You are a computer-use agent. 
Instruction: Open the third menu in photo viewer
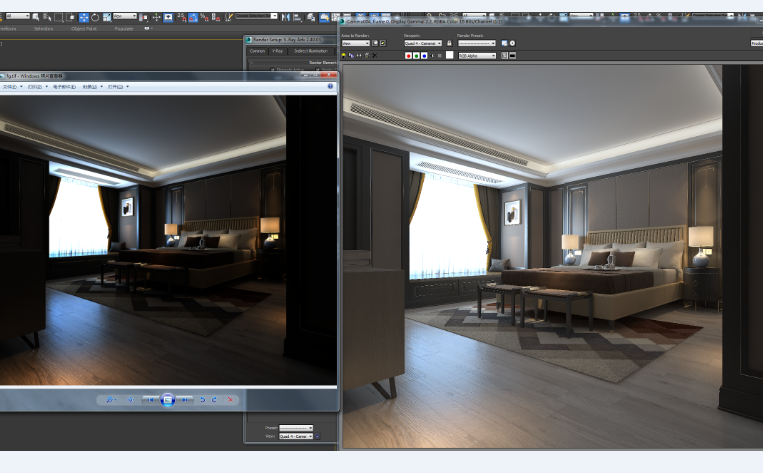click(64, 87)
